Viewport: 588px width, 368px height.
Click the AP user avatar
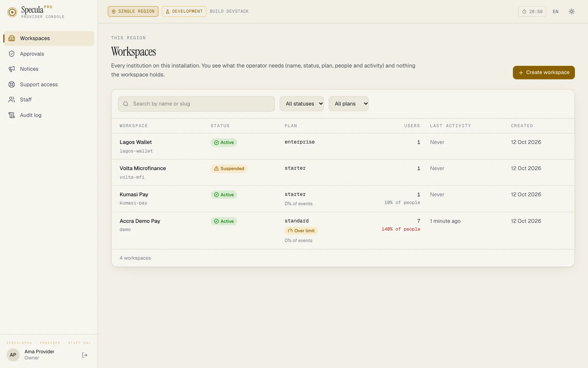pyautogui.click(x=13, y=355)
